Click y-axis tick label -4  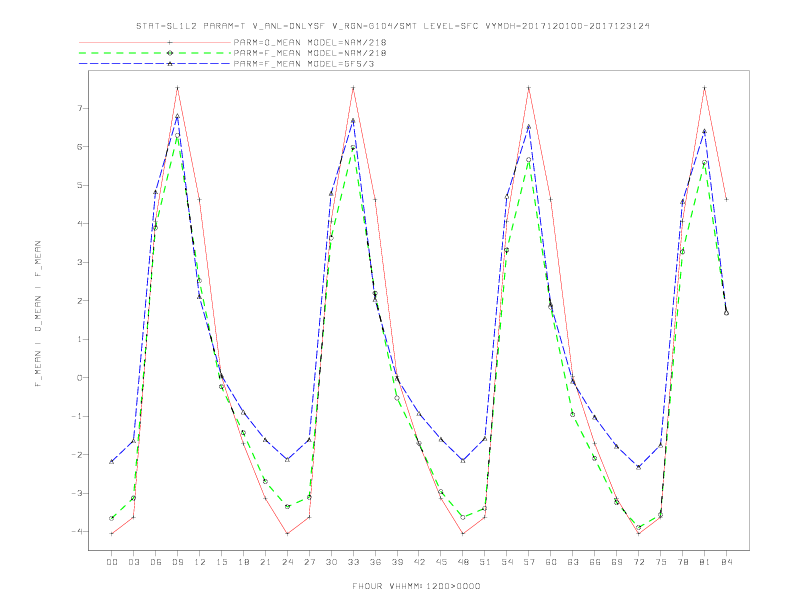(x=77, y=532)
